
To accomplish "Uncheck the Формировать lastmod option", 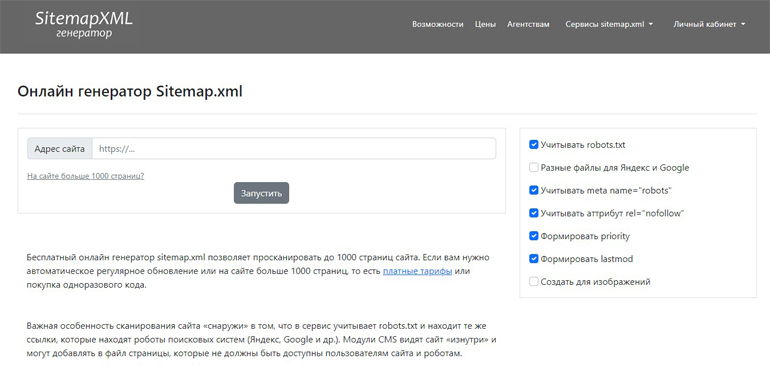I will click(x=534, y=258).
